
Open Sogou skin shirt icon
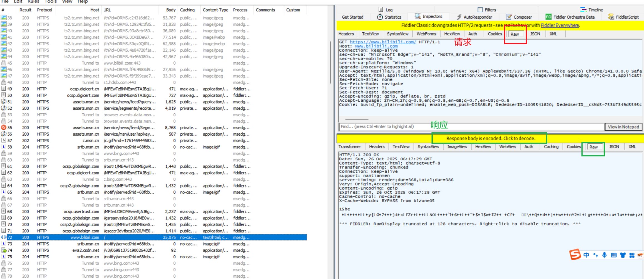(623, 255)
